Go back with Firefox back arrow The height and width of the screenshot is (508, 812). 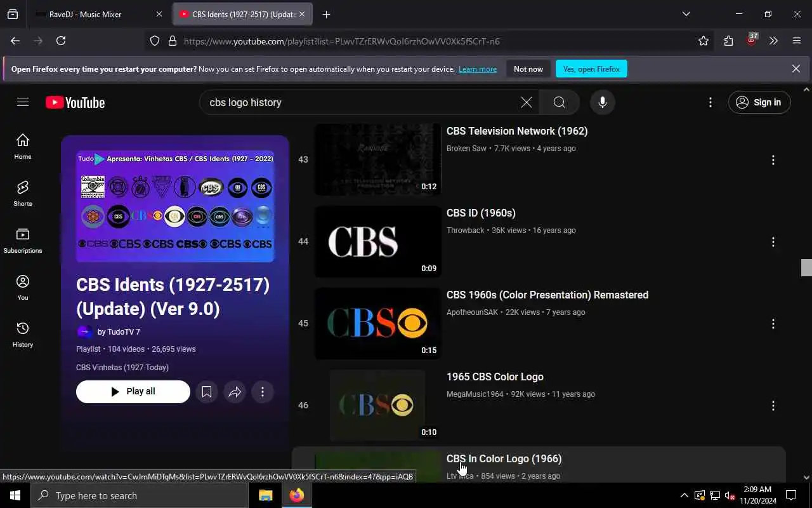pos(15,41)
